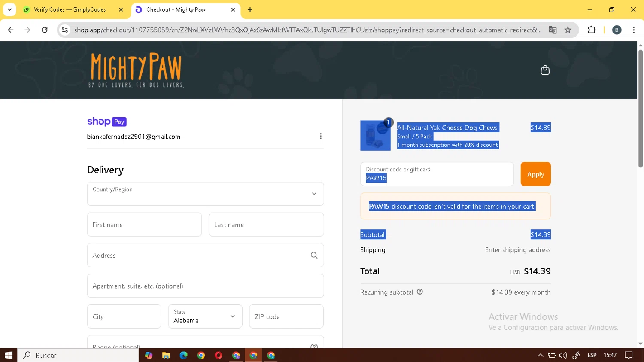Open the Chrome profile B avatar
The height and width of the screenshot is (362, 644).
coord(617,30)
